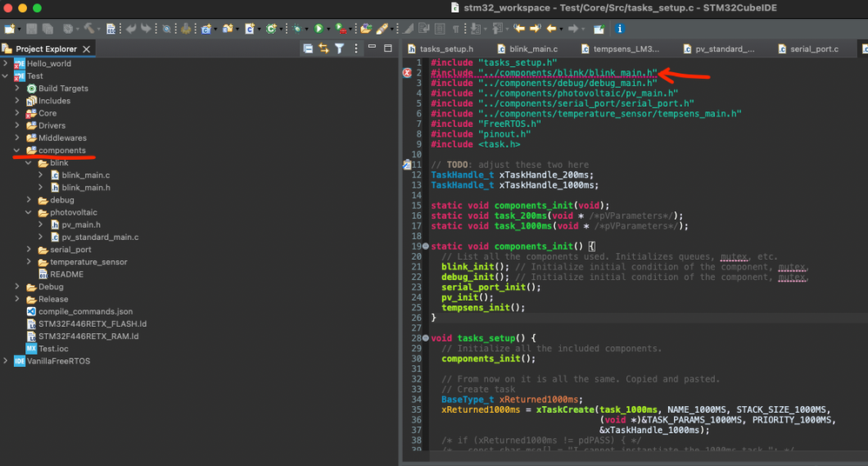The image size is (868, 466).
Task: Click the Collapse All icon in Project Explorer
Action: pyautogui.click(x=308, y=49)
